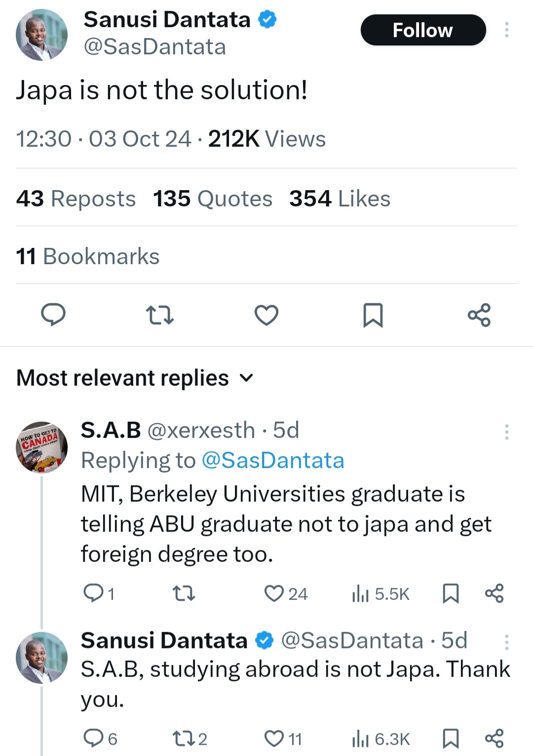This screenshot has width=533, height=756.
Task: Like the main 'Japa is not the solution' tweet
Action: point(266,315)
